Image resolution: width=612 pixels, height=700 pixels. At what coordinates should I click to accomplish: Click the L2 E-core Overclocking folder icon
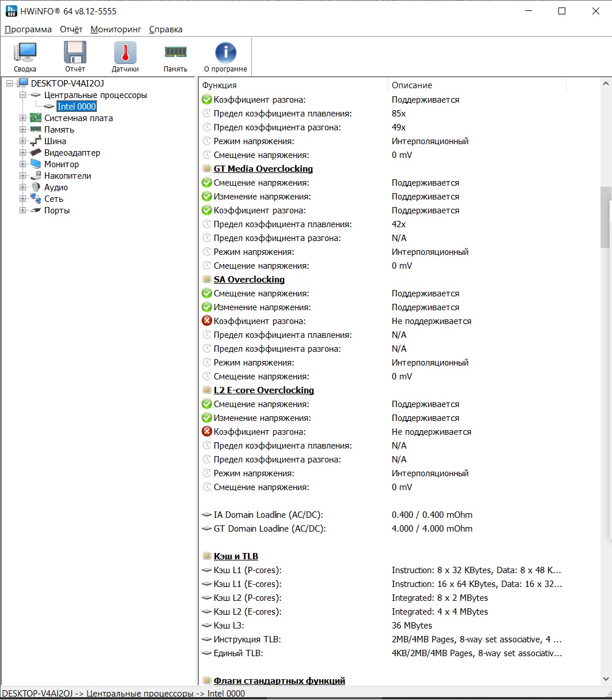click(207, 390)
